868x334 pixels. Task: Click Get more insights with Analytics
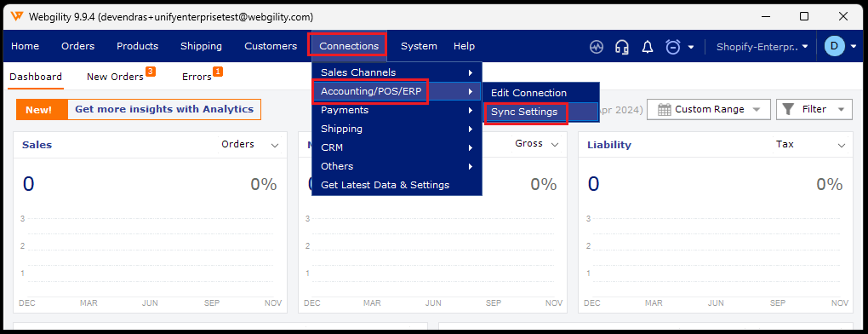point(164,110)
